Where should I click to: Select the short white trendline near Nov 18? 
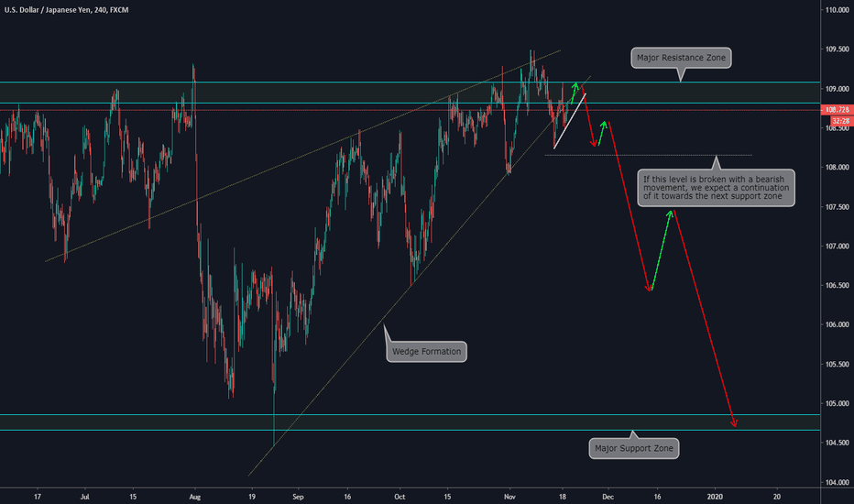point(570,120)
